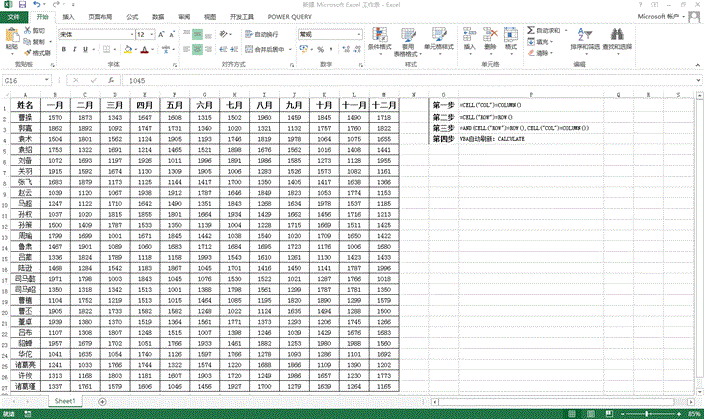Toggle Italic formatting
This screenshot has height=419, width=704.
point(72,47)
